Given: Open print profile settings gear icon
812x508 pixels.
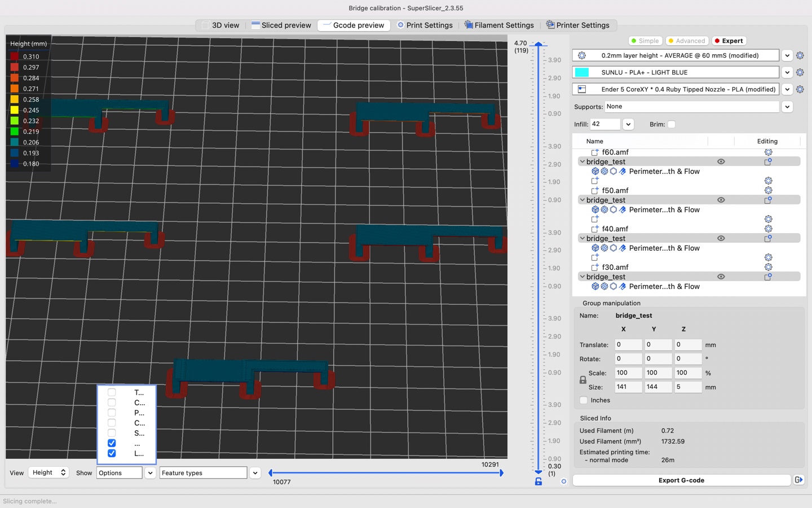Looking at the screenshot, I should tap(800, 55).
